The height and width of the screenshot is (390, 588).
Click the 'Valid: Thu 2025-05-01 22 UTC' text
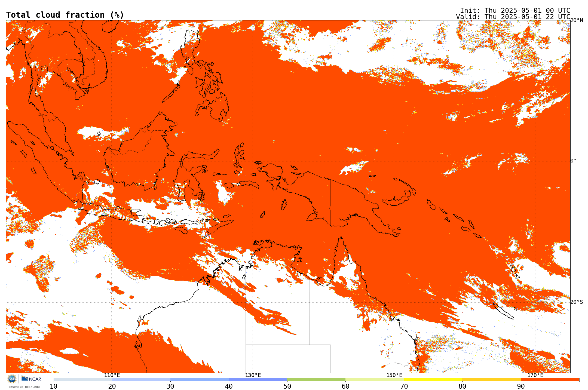point(513,17)
